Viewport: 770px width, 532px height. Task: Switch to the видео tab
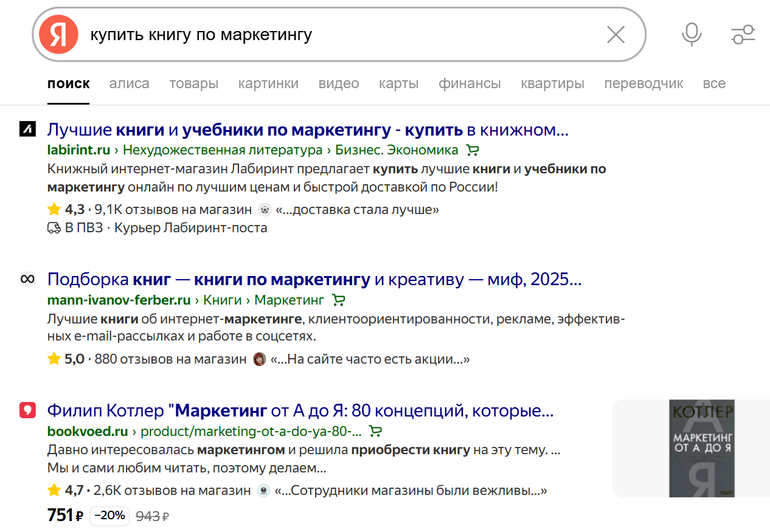coord(339,83)
